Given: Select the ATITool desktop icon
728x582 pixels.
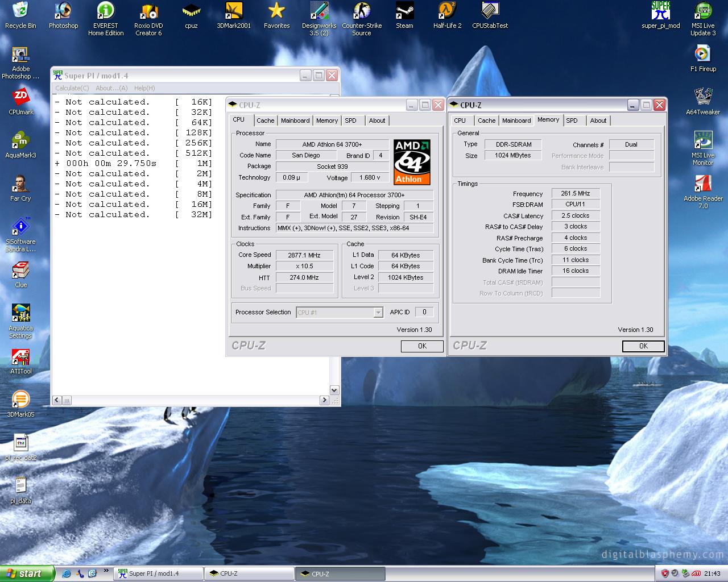Looking at the screenshot, I should click(20, 361).
